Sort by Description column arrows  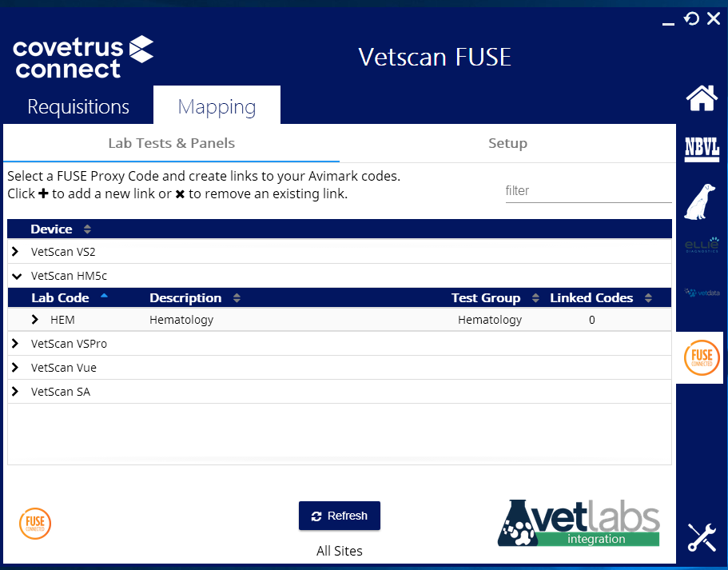coord(237,297)
